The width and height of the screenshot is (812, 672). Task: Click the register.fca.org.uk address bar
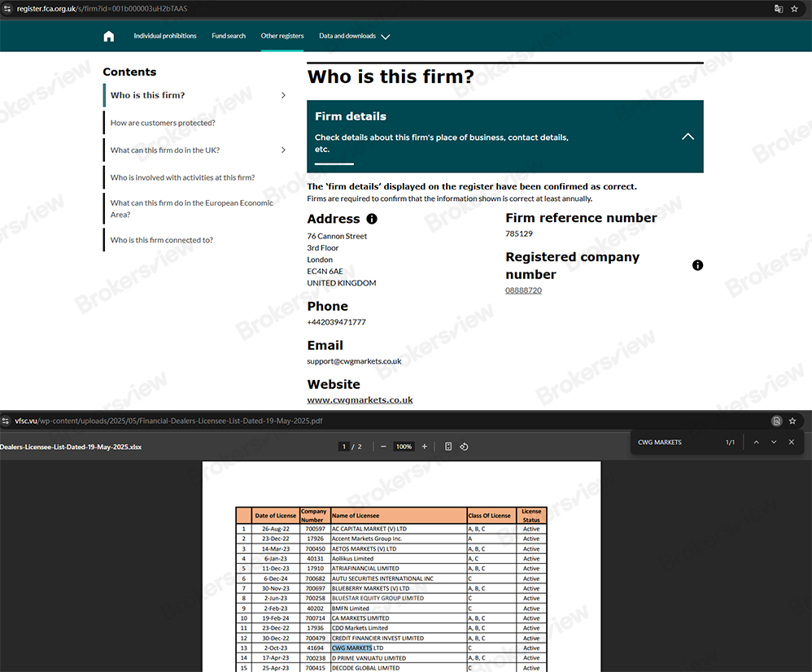point(102,9)
